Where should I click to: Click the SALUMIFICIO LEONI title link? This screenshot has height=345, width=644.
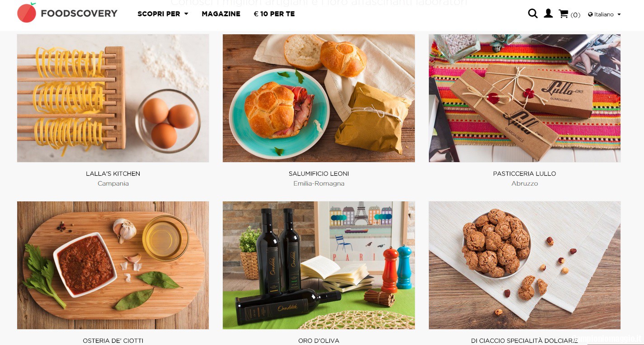319,174
